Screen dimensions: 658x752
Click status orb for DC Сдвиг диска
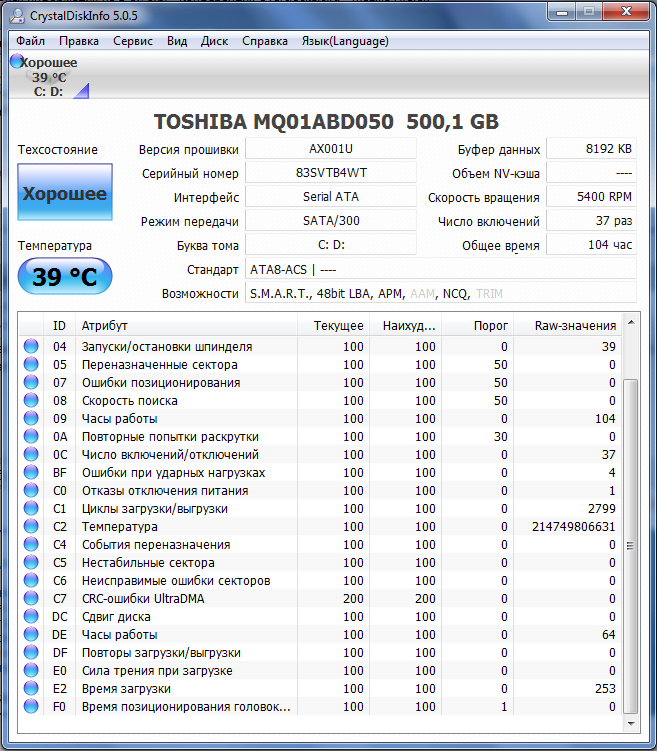pyautogui.click(x=31, y=616)
